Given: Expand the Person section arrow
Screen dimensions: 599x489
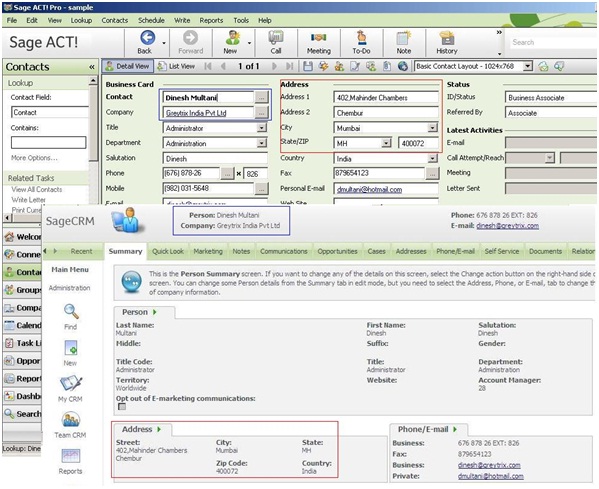Looking at the screenshot, I should click(x=155, y=312).
